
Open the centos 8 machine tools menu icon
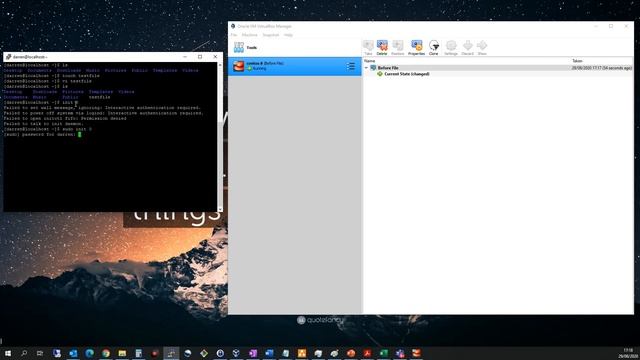click(x=351, y=66)
